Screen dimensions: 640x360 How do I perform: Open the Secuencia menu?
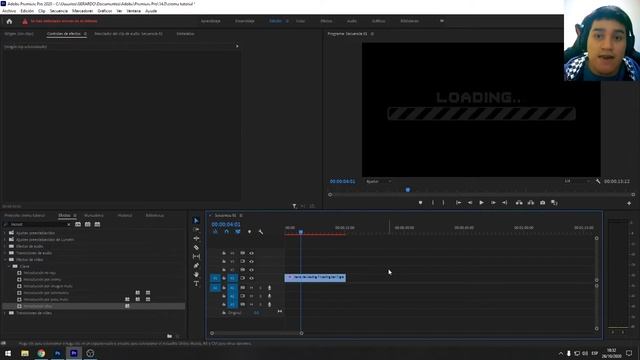point(59,11)
